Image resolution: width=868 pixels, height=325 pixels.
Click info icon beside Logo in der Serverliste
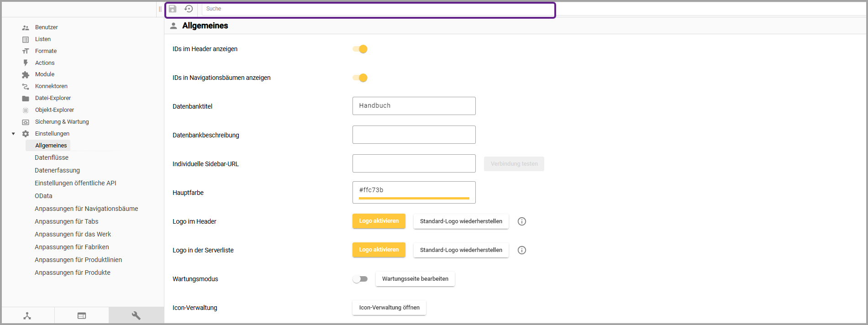[x=522, y=250]
